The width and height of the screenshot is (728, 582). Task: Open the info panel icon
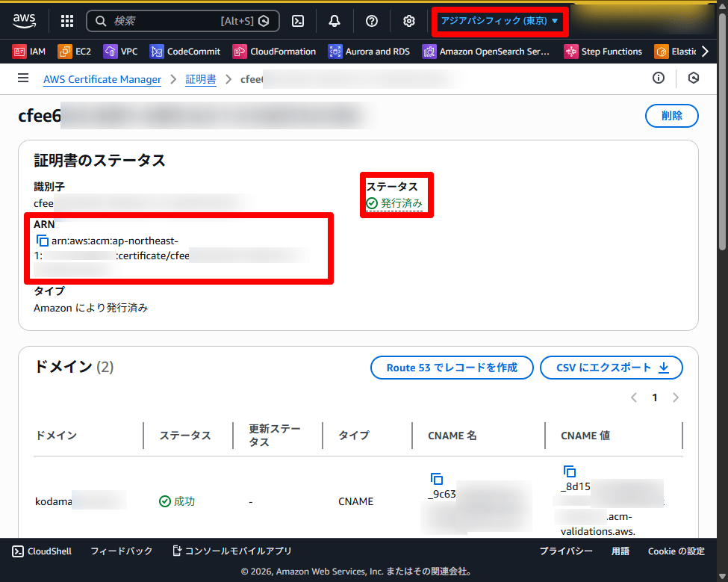pyautogui.click(x=659, y=78)
